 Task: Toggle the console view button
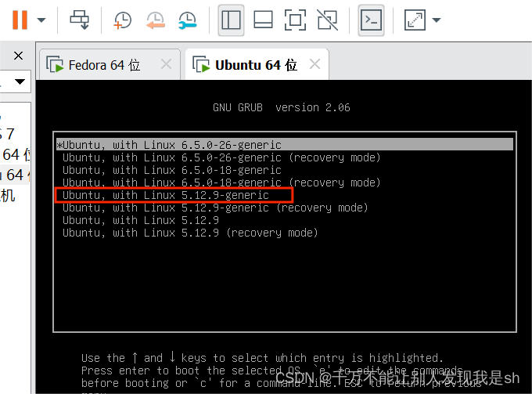[371, 20]
